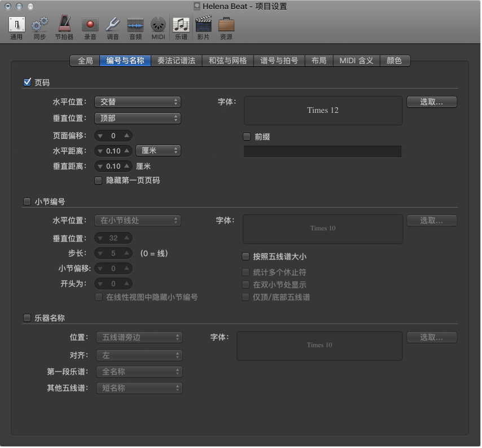Enable the 前缀 option

click(246, 136)
